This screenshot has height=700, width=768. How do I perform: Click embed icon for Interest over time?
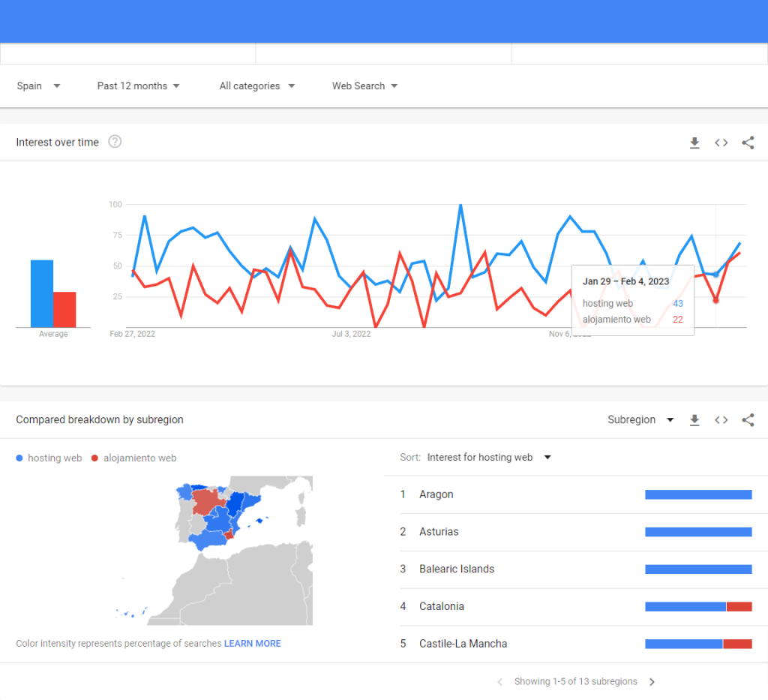tap(721, 143)
